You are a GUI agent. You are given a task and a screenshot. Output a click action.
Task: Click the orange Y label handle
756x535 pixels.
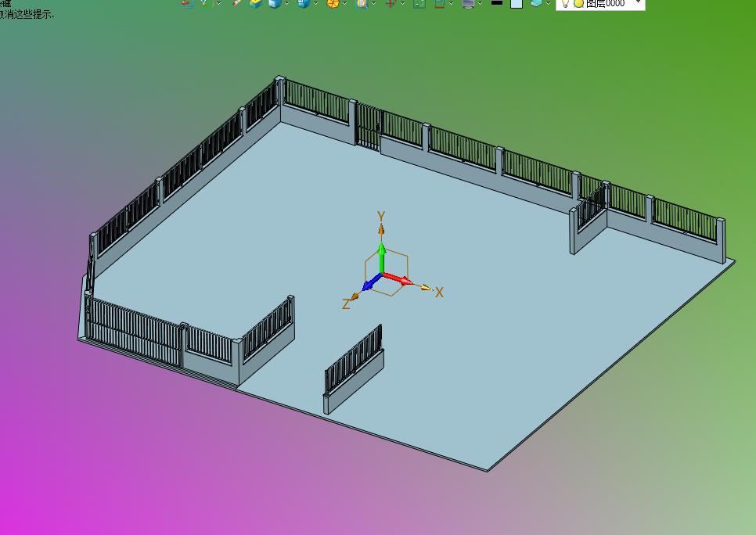tap(381, 217)
